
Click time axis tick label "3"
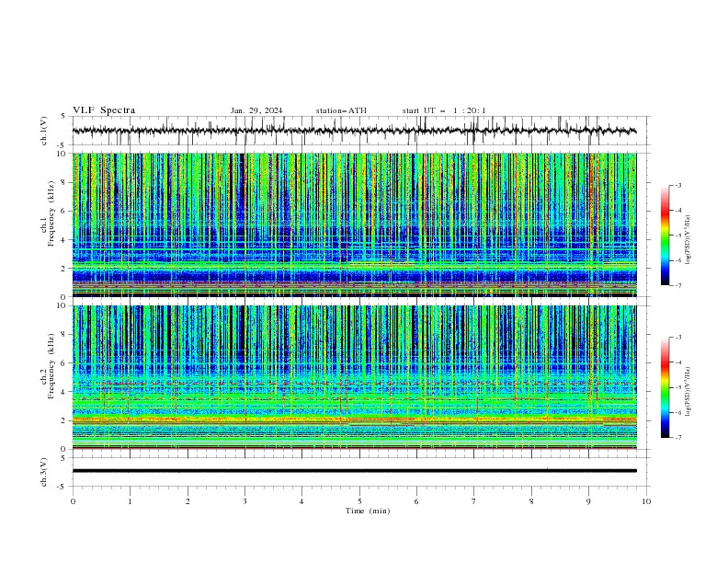pyautogui.click(x=245, y=501)
